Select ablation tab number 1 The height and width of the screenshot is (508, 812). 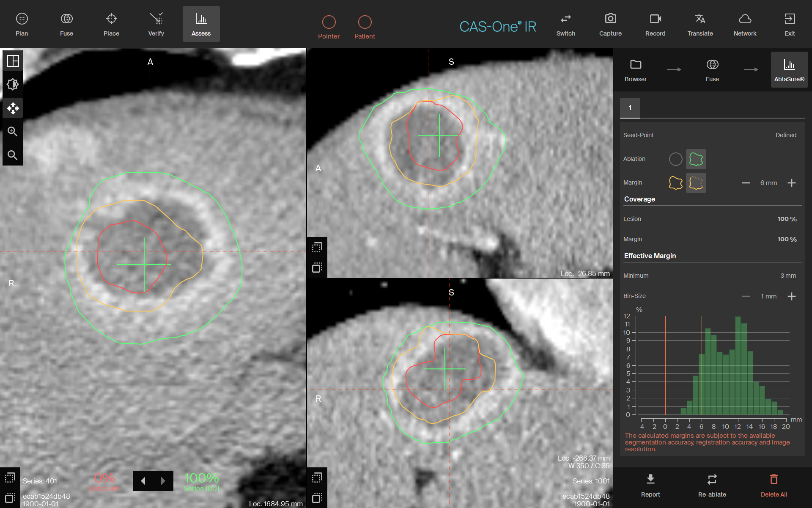[630, 108]
